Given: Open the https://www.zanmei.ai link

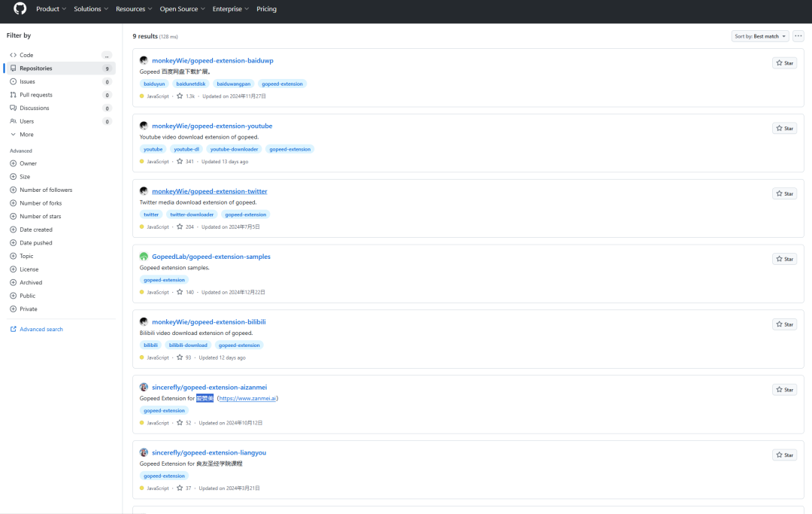Looking at the screenshot, I should point(247,398).
